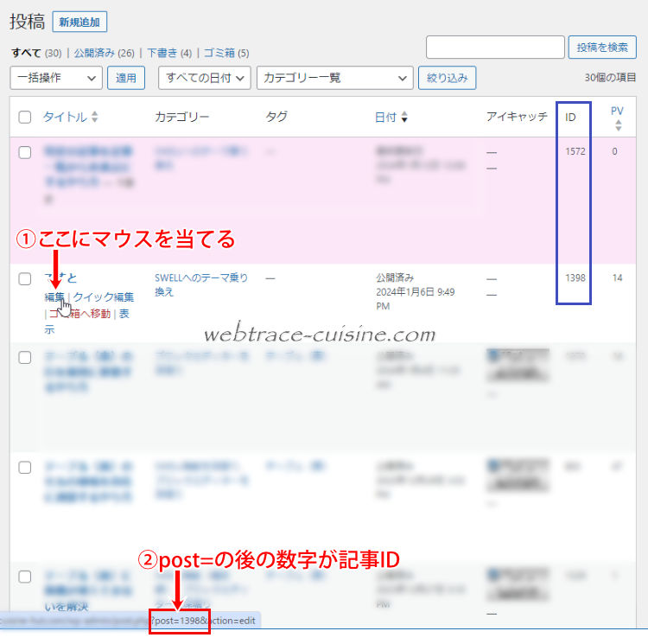This screenshot has width=648, height=644.
Task: Click the タイトル sort arrows icon
Action: click(x=95, y=117)
